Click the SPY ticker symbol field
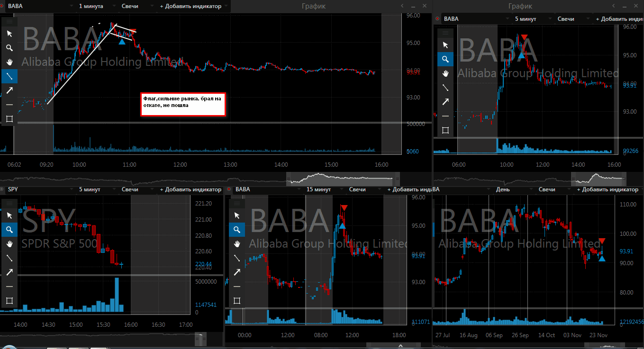644x349 pixels. [x=40, y=189]
